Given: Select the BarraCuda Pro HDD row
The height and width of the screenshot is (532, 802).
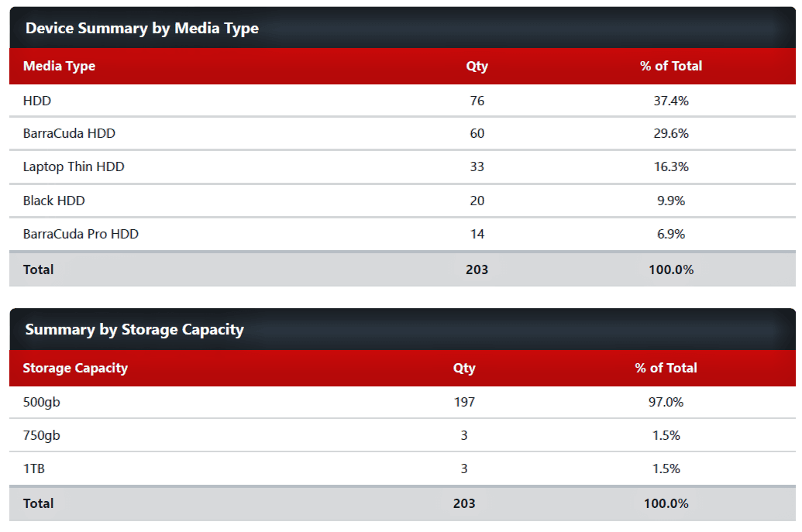Looking at the screenshot, I should (x=402, y=234).
